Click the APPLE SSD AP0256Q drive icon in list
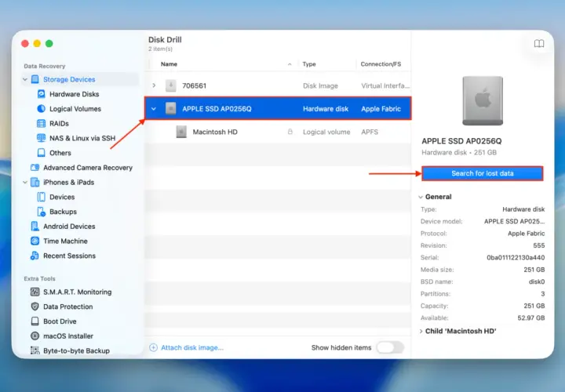The width and height of the screenshot is (565, 392). [x=171, y=108]
